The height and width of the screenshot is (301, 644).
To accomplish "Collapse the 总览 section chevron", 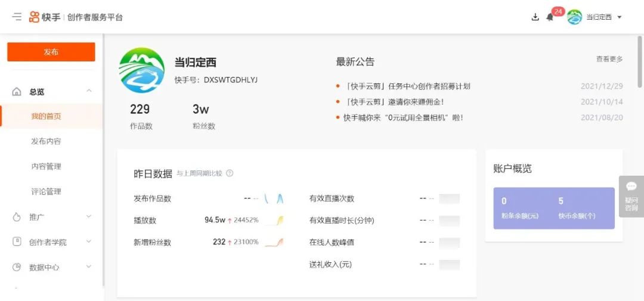I will pos(89,91).
